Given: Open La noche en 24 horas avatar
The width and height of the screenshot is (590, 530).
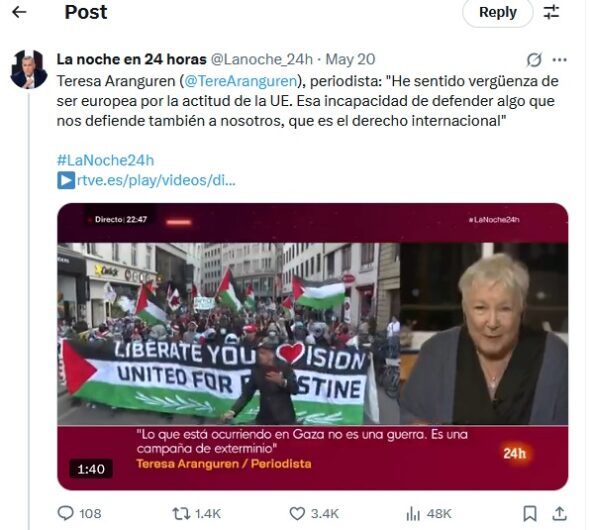Looking at the screenshot, I should (29, 69).
